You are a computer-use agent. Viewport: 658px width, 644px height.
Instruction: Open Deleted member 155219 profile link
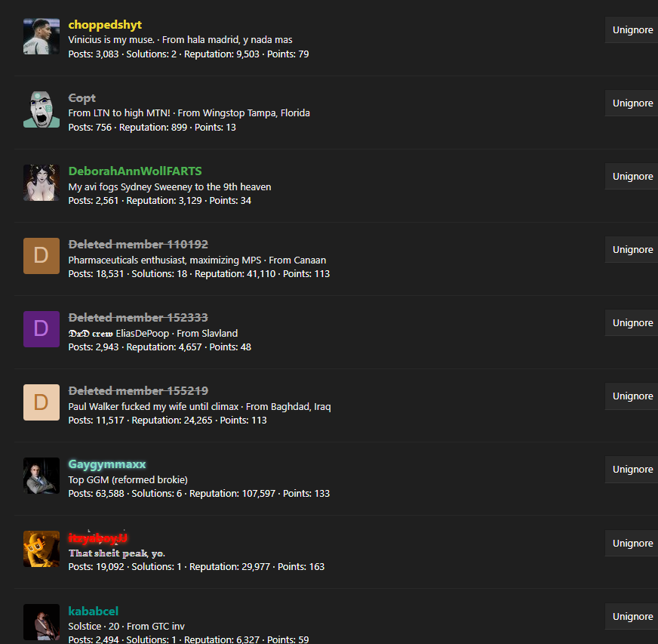[138, 391]
